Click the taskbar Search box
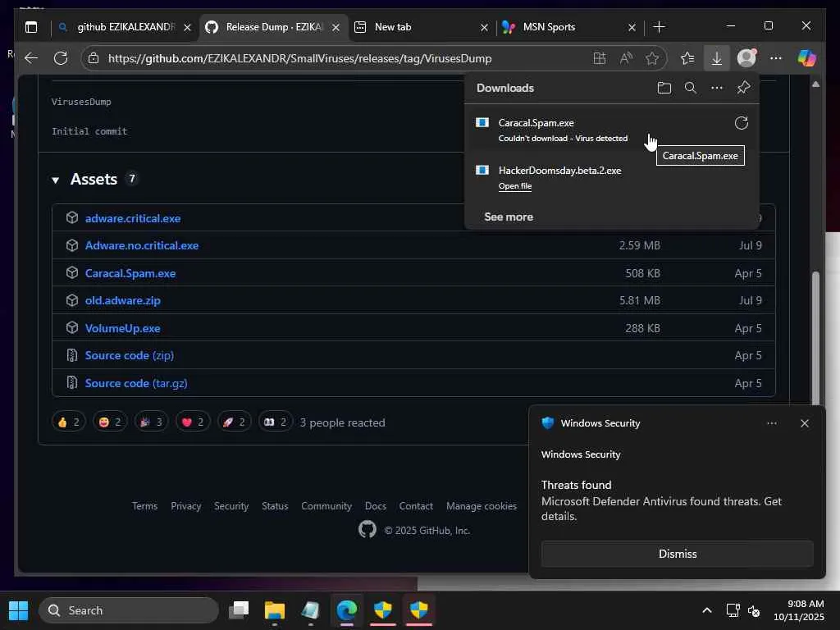Screen dimensions: 840x630 [129, 610]
